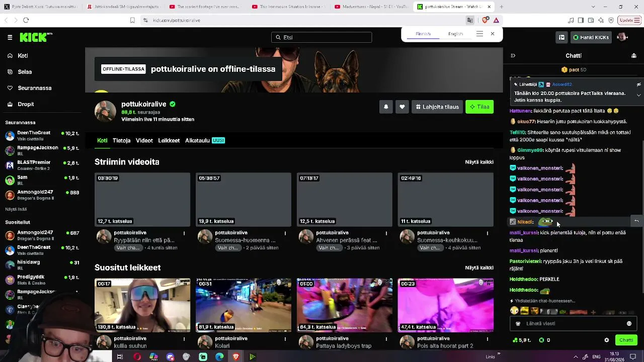Click the Hanki KICKs button
644x362 pixels.
click(x=591, y=37)
